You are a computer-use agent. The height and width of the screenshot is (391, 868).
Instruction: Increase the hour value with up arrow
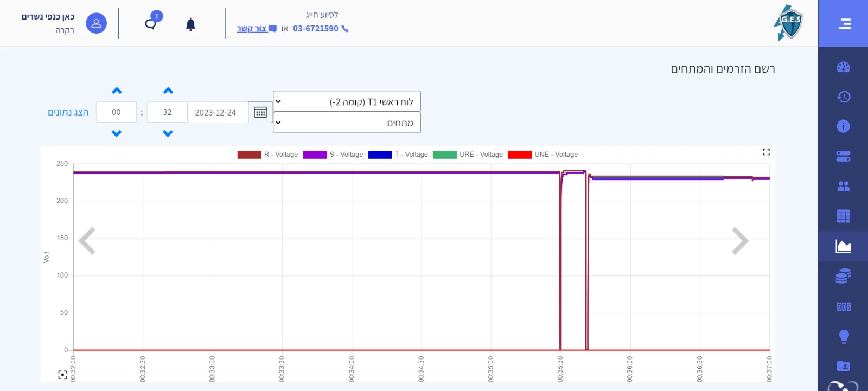coord(117,91)
